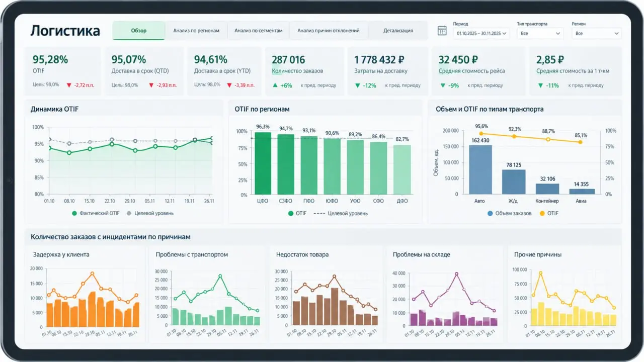Viewport: 644px width, 362px height.
Task: Open the Детализация tab
Action: click(398, 31)
